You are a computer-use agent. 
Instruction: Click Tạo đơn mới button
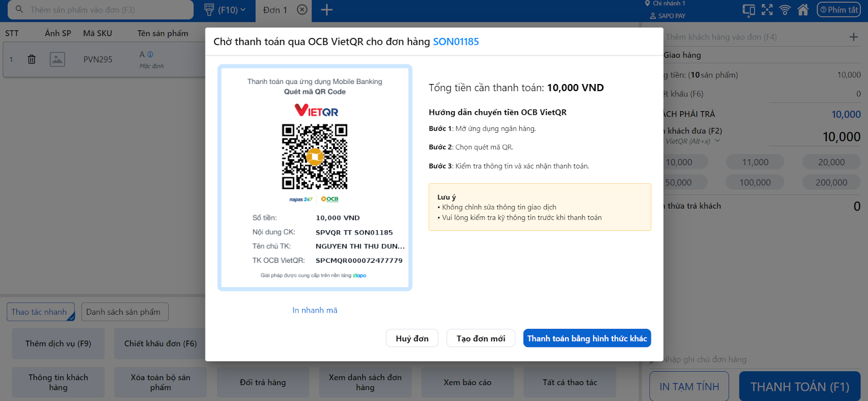(x=481, y=339)
